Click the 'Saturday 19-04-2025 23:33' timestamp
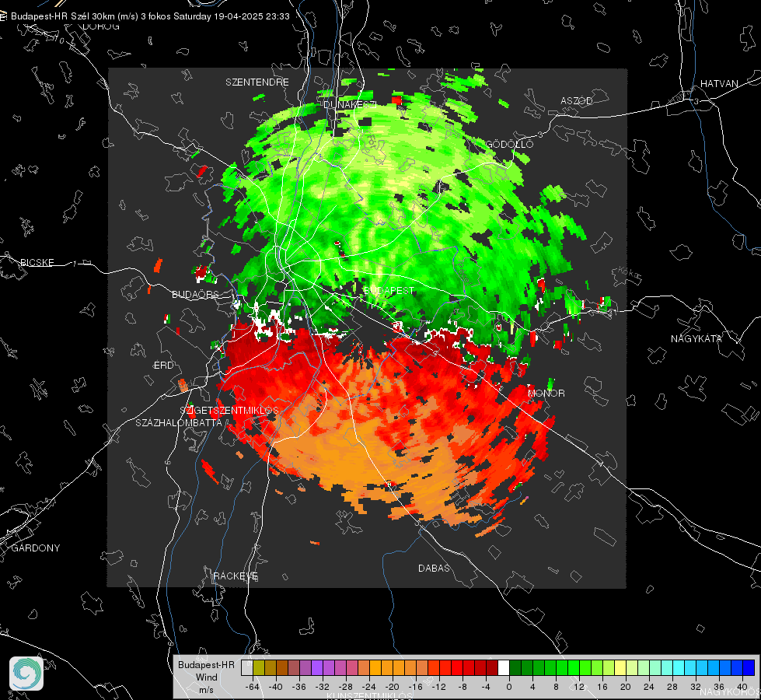This screenshot has height=700, width=761. coord(232,16)
